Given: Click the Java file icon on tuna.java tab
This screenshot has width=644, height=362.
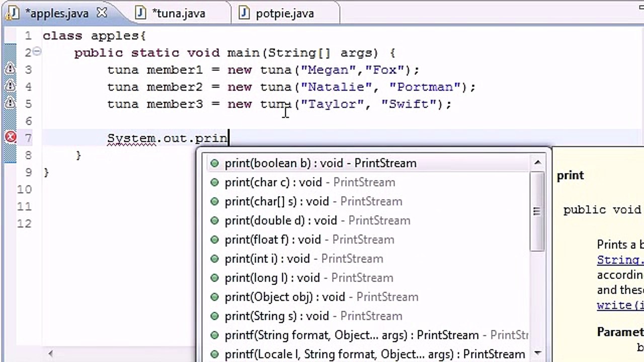Looking at the screenshot, I should pos(141,14).
